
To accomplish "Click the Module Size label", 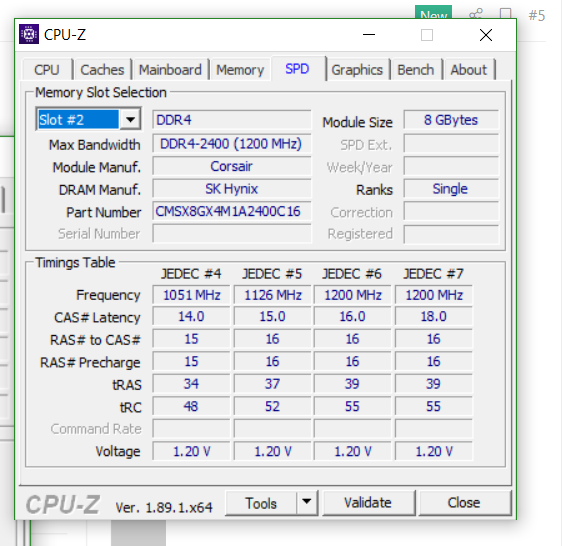I will pyautogui.click(x=357, y=122).
